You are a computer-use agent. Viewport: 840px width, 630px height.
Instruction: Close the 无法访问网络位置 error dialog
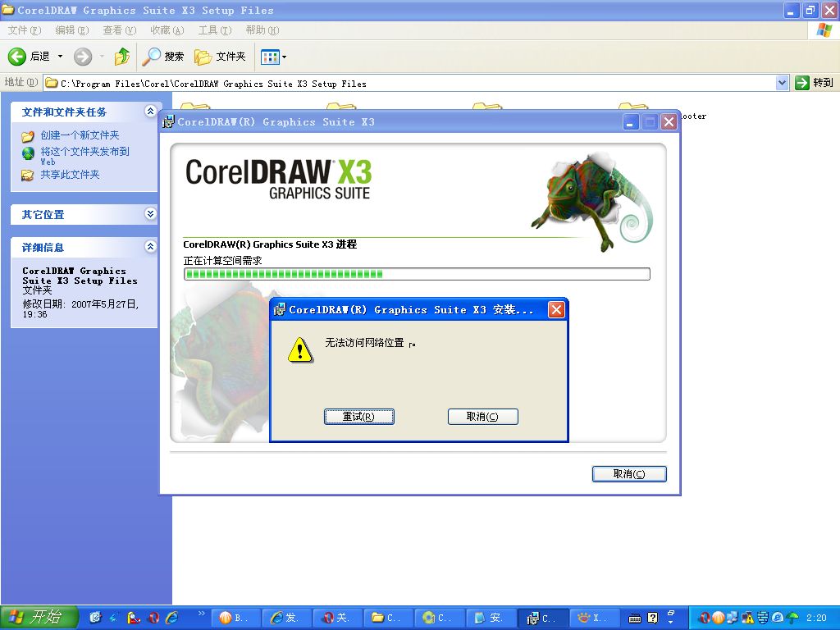pyautogui.click(x=557, y=309)
